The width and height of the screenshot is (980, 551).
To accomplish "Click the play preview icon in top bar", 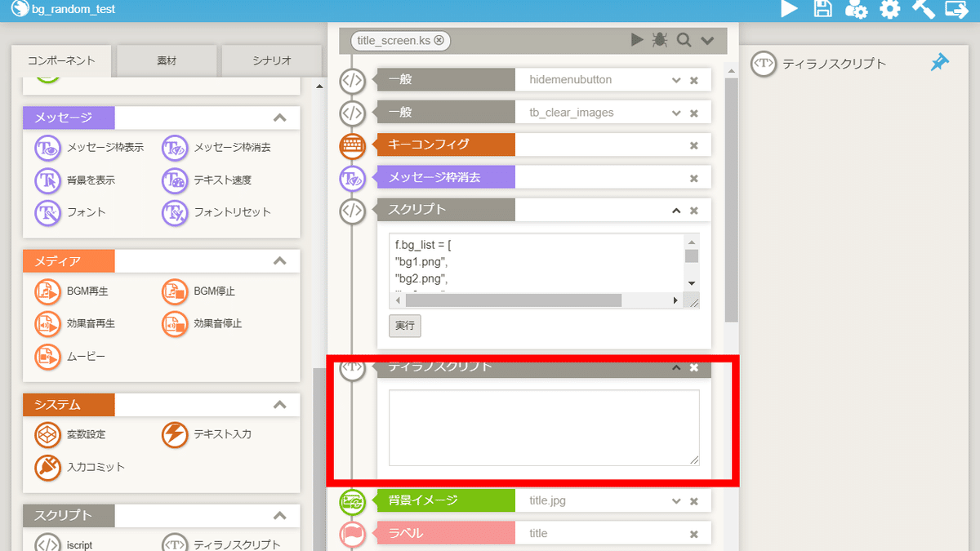I will click(789, 9).
